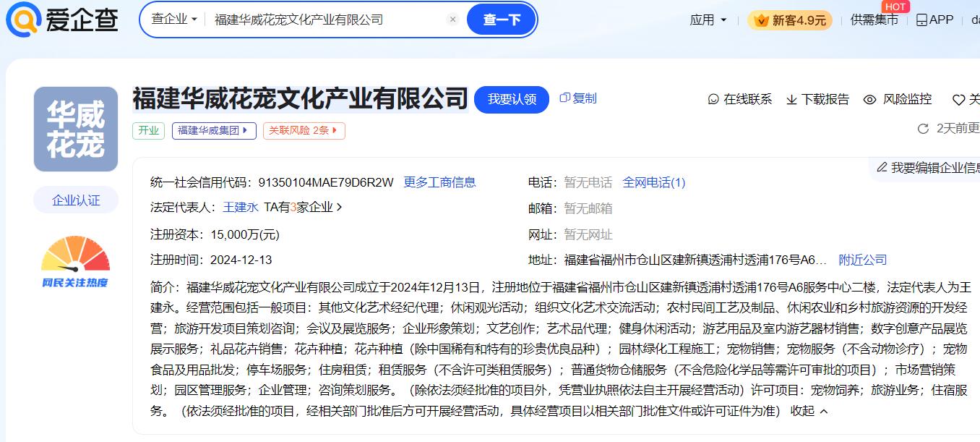Click the truncated address text
Image resolution: width=980 pixels, height=442 pixels.
[695, 260]
